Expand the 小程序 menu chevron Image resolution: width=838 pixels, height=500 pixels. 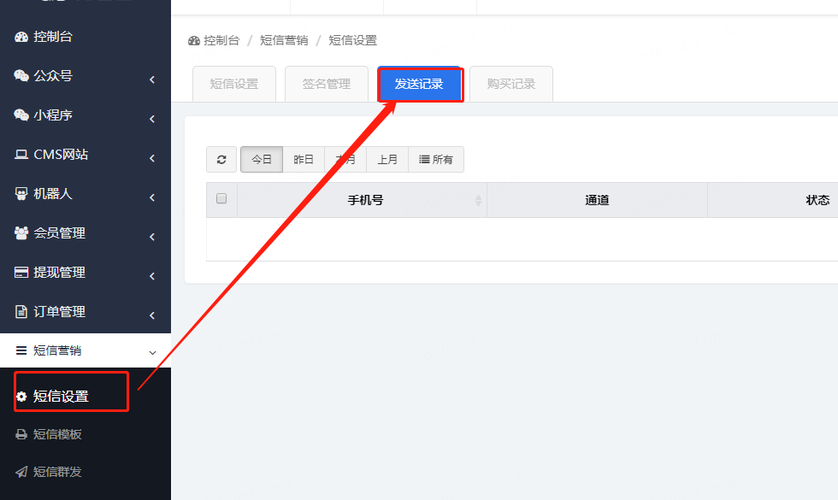coord(152,119)
